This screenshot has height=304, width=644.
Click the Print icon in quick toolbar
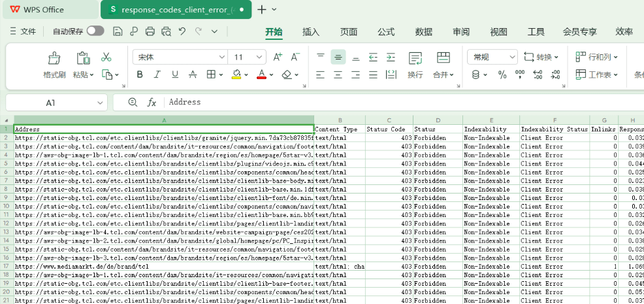point(150,31)
